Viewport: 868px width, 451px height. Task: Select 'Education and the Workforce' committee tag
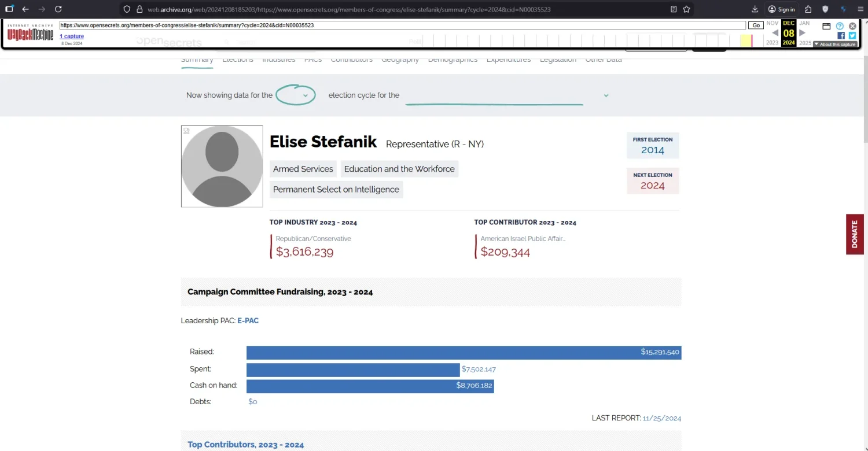pyautogui.click(x=399, y=169)
